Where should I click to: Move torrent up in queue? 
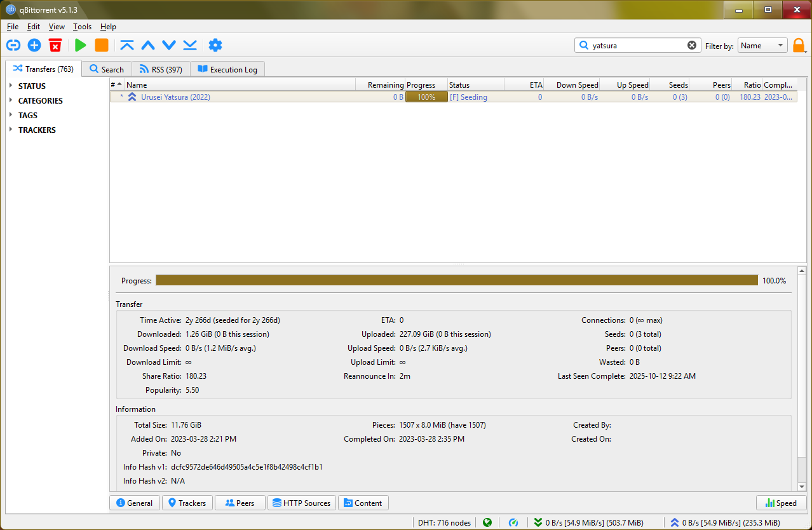coord(148,45)
